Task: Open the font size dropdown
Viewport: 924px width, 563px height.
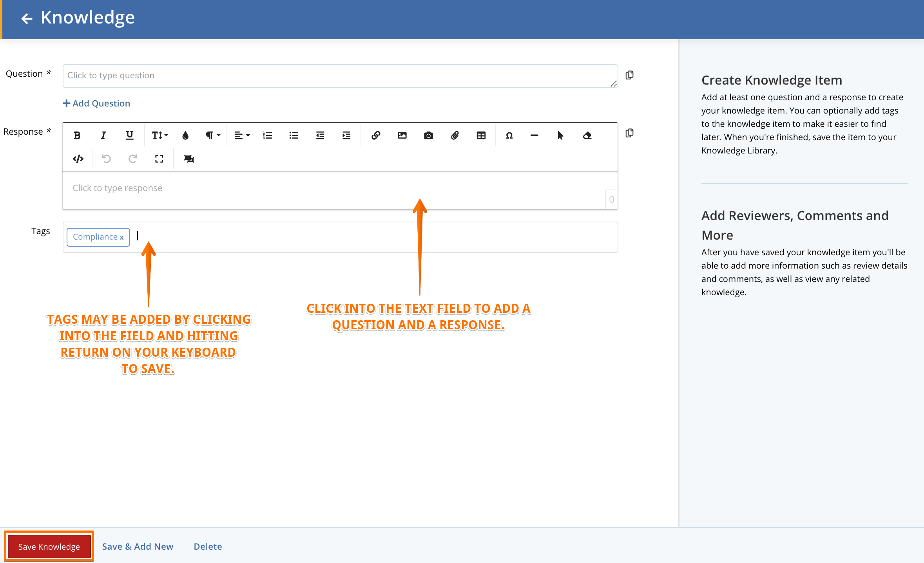Action: pyautogui.click(x=160, y=135)
